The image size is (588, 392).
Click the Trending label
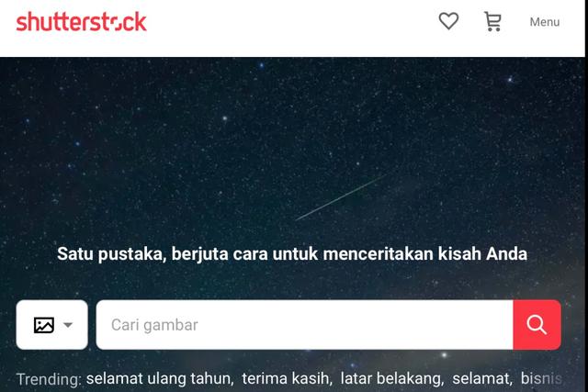pos(49,379)
